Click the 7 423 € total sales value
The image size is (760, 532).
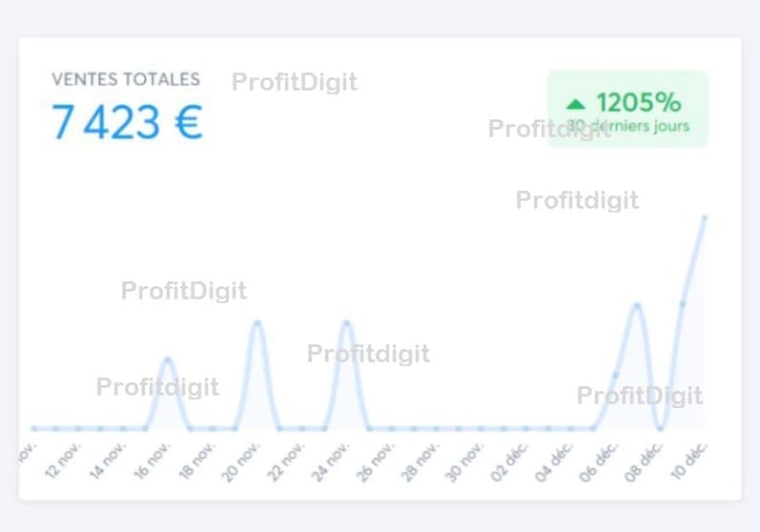(127, 122)
